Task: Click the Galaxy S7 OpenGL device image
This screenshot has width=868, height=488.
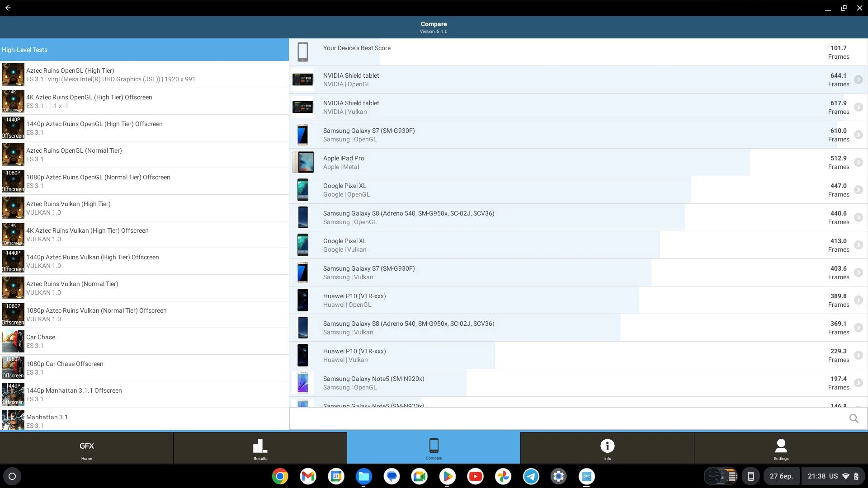Action: 303,135
